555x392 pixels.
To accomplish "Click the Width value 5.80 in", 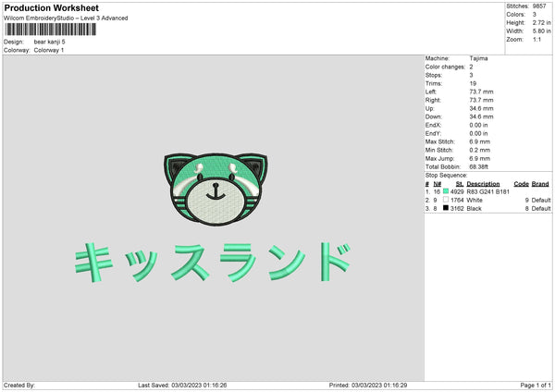I will point(541,31).
